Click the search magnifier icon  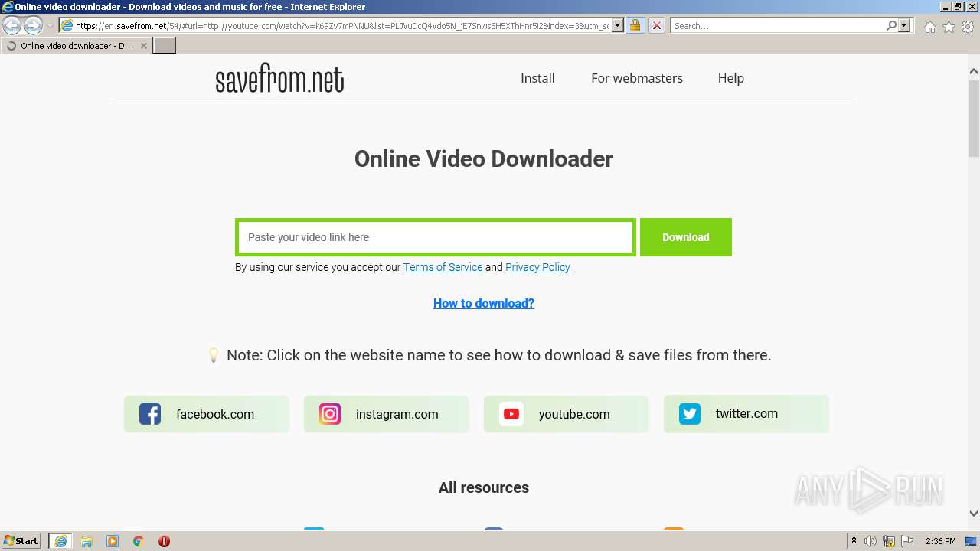891,26
